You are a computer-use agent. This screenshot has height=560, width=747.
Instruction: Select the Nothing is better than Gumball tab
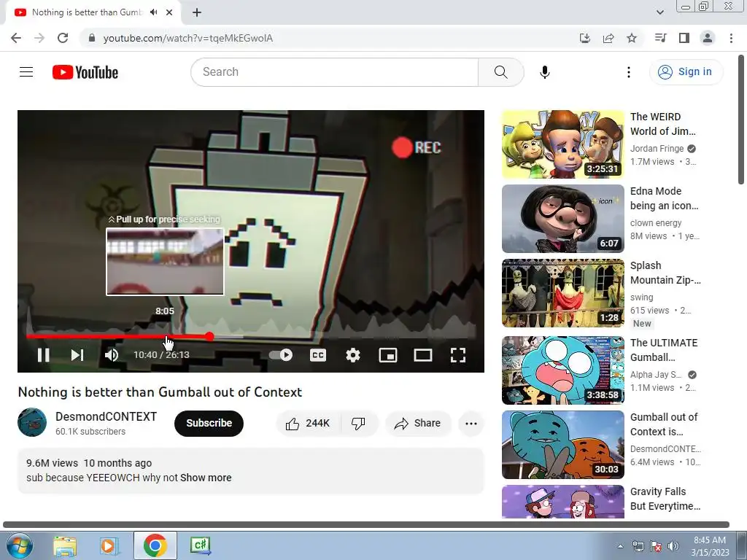[87, 12]
